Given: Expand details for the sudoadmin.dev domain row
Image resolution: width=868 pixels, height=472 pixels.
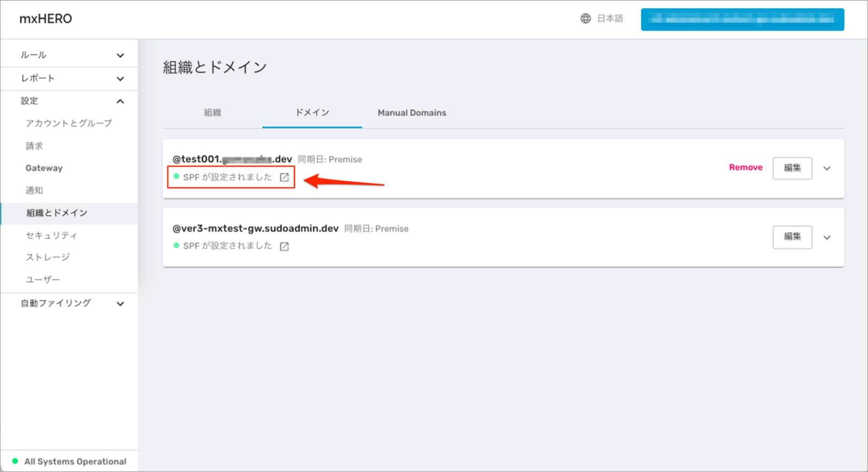Looking at the screenshot, I should [827, 237].
